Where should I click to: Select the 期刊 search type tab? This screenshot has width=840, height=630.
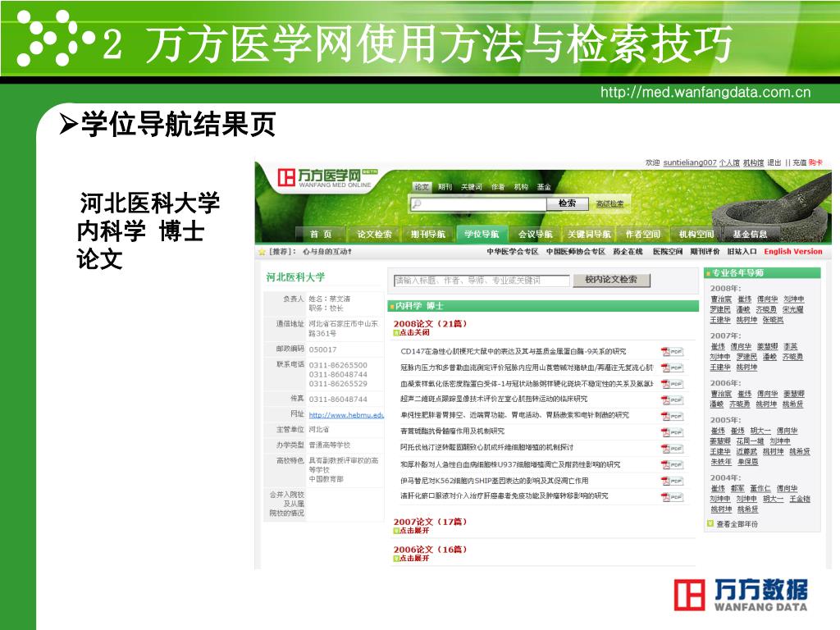pos(445,186)
